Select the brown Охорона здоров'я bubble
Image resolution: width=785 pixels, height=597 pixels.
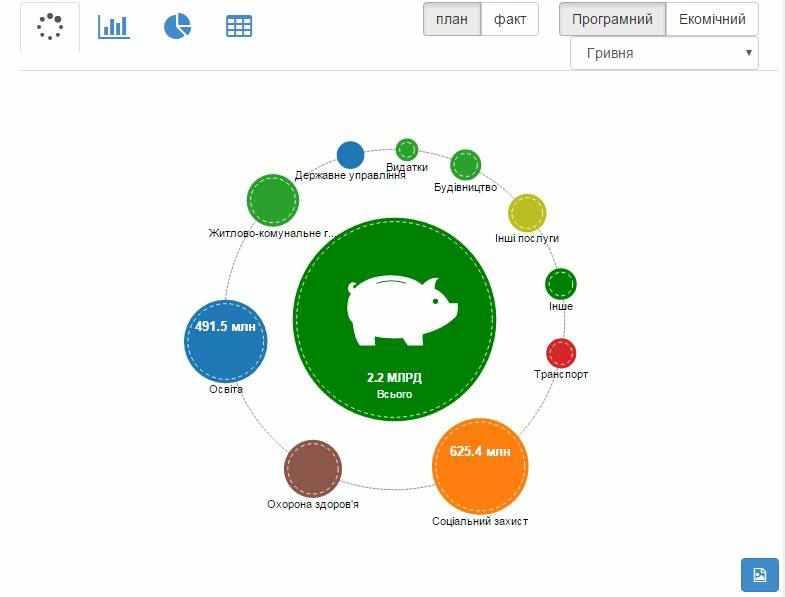(313, 467)
